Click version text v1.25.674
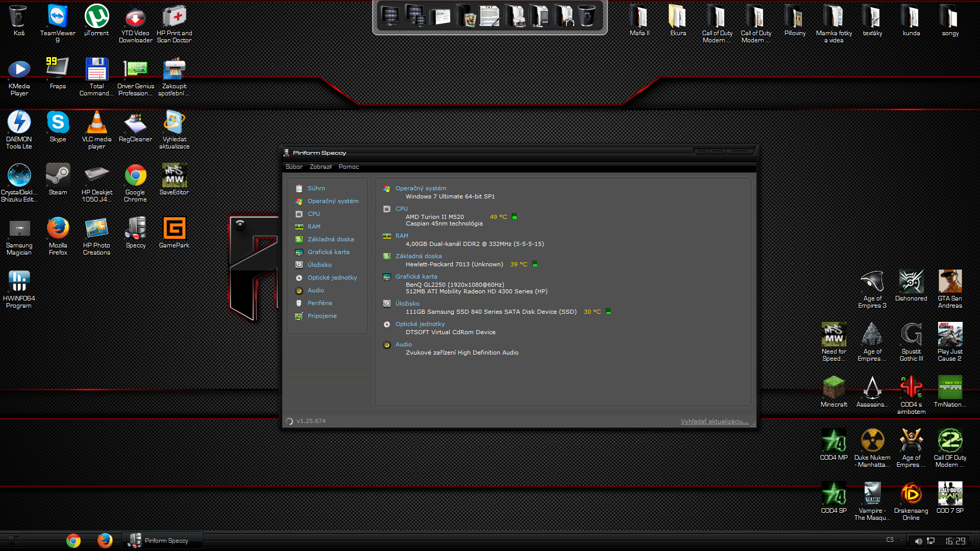 [x=311, y=421]
